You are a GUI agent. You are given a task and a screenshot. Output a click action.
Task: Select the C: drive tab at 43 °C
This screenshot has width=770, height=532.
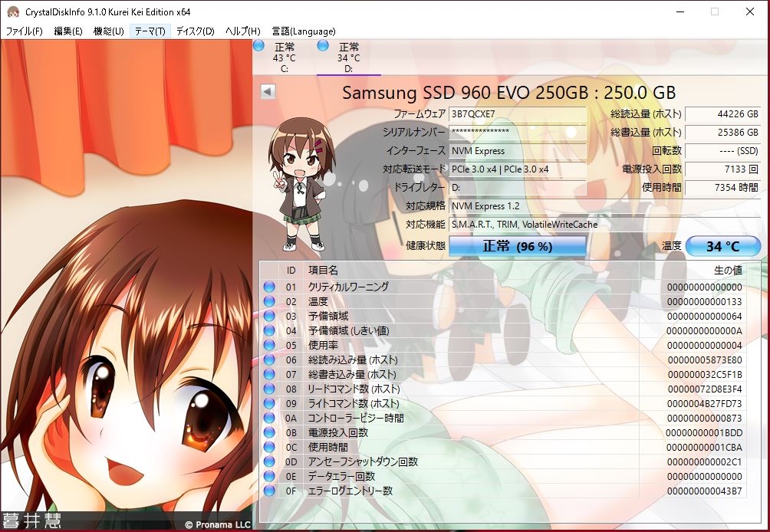(285, 57)
